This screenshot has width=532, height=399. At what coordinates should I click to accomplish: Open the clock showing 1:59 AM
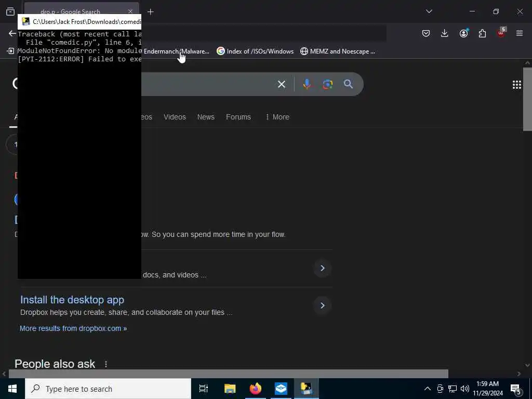click(488, 389)
